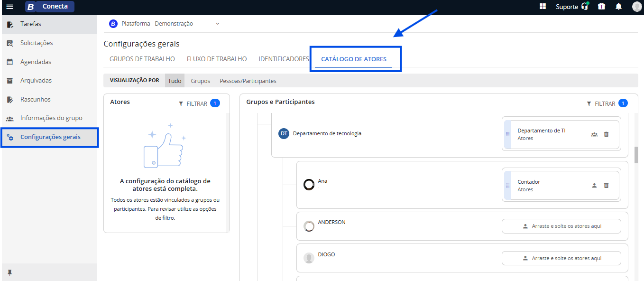Click the Plataforma B logo icon
644x281 pixels.
pos(113,24)
